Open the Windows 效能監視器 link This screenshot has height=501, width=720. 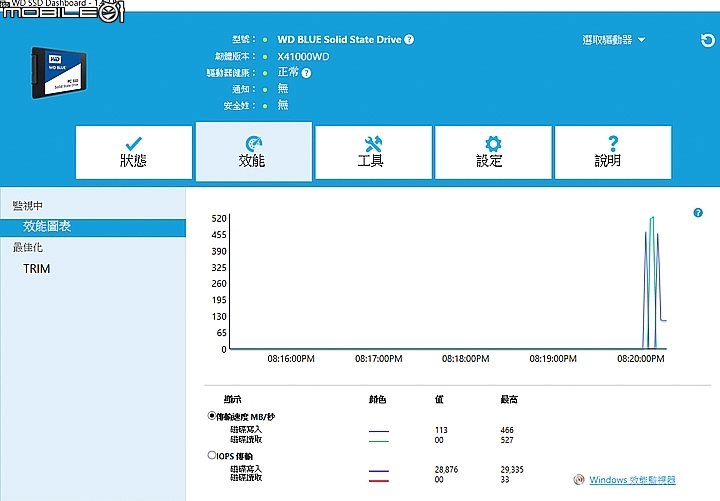coord(632,480)
